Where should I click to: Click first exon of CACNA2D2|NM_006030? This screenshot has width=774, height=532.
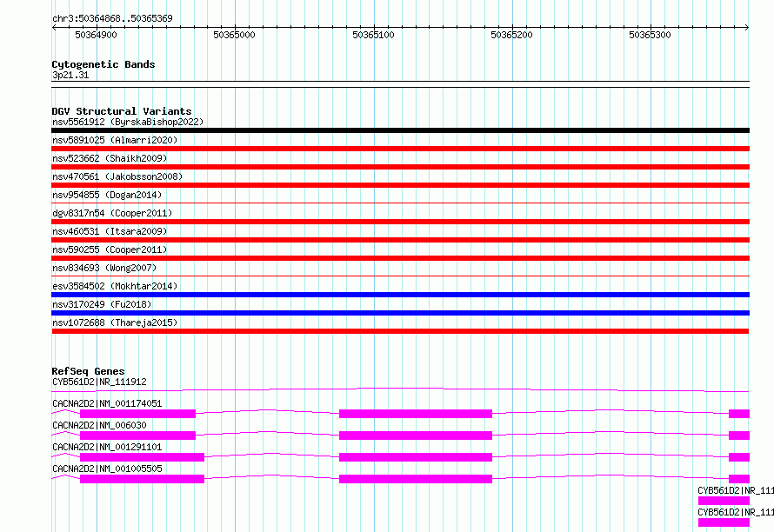137,436
